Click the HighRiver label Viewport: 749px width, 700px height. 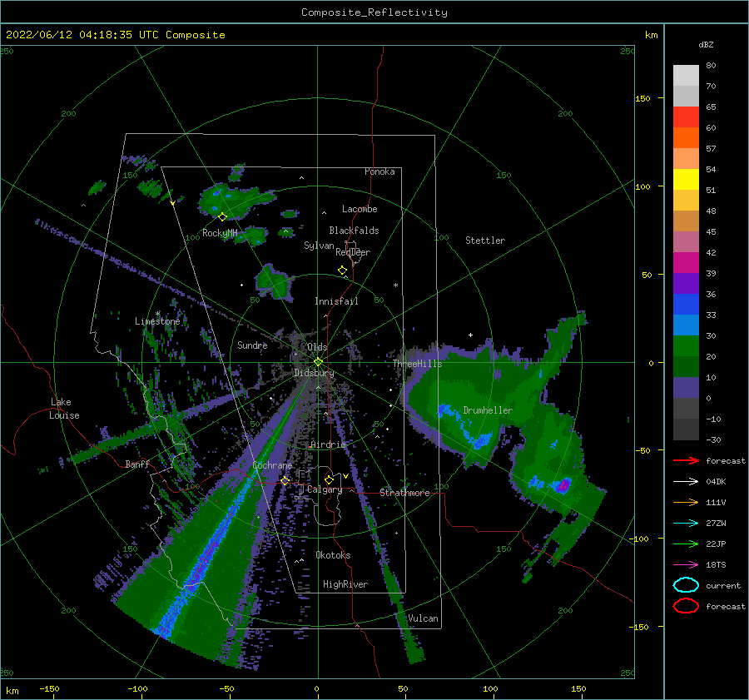click(345, 584)
